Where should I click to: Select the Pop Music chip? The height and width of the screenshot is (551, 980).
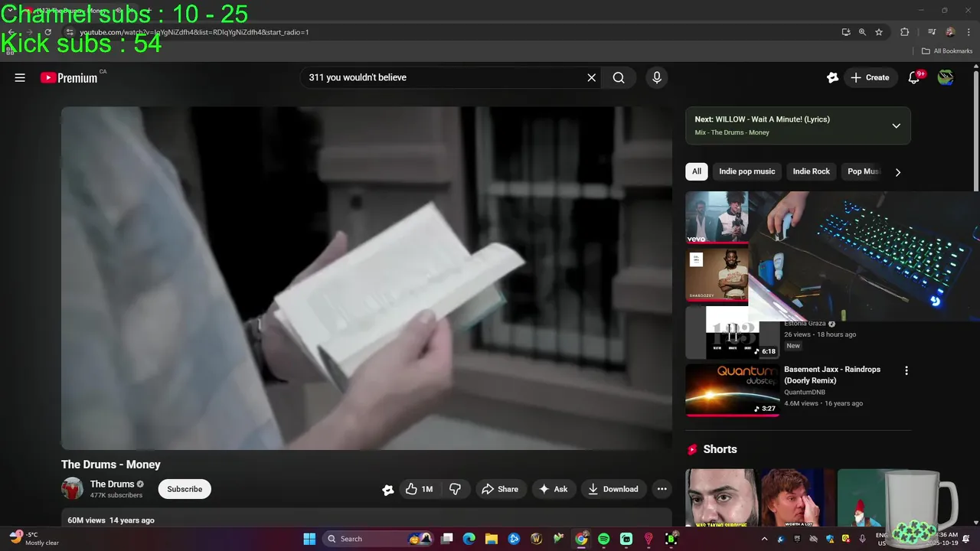[863, 171]
